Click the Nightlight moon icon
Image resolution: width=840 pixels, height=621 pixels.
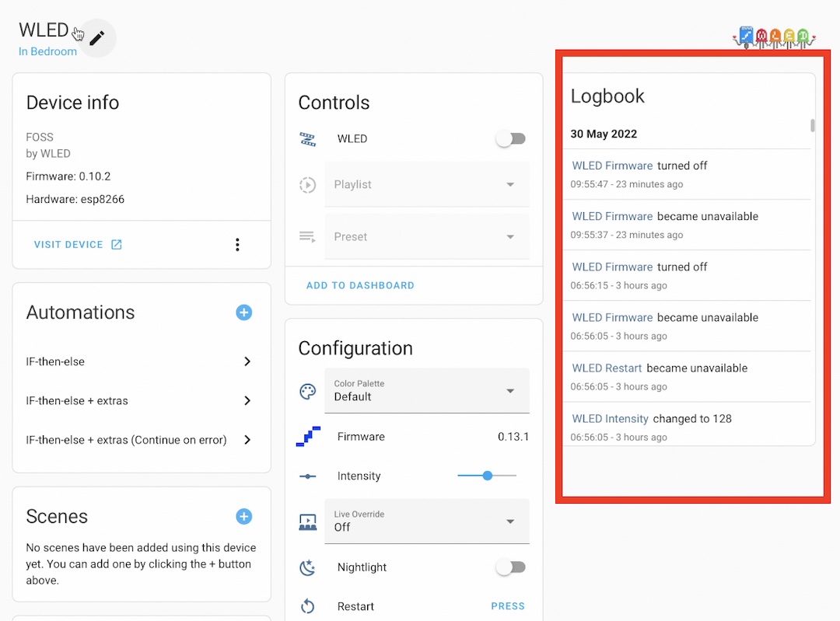click(x=307, y=567)
